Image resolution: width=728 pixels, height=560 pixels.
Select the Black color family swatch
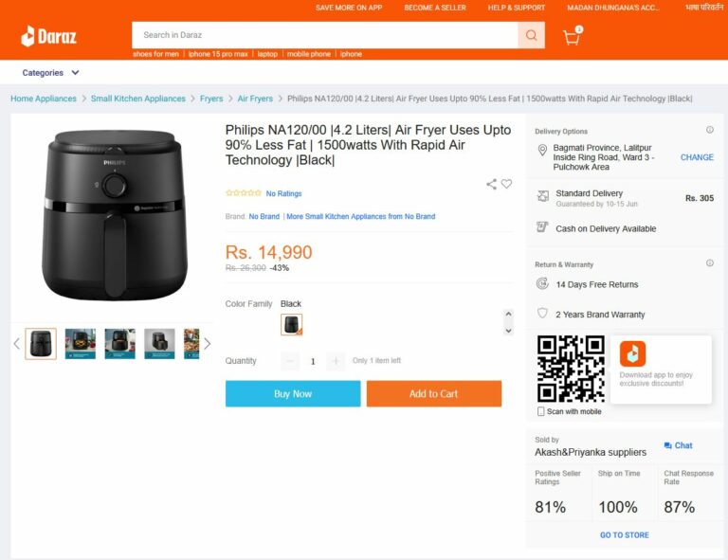click(291, 325)
